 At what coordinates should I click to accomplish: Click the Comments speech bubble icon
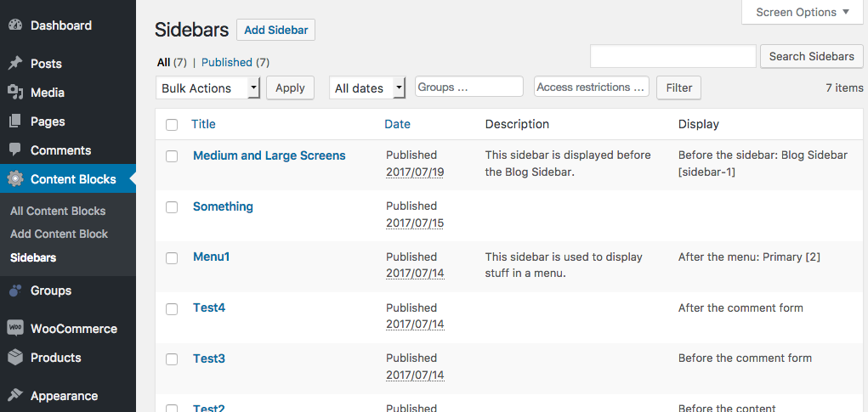[15, 150]
